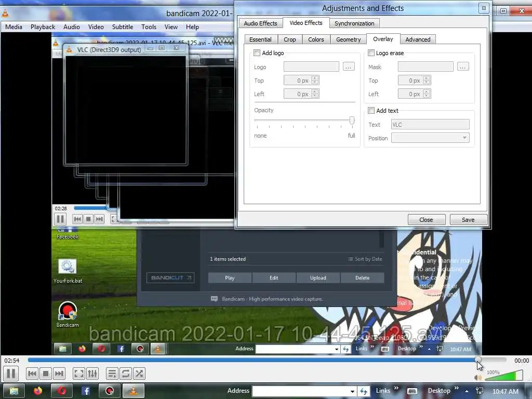Close the Adjustments and Effects dialog

[426, 220]
